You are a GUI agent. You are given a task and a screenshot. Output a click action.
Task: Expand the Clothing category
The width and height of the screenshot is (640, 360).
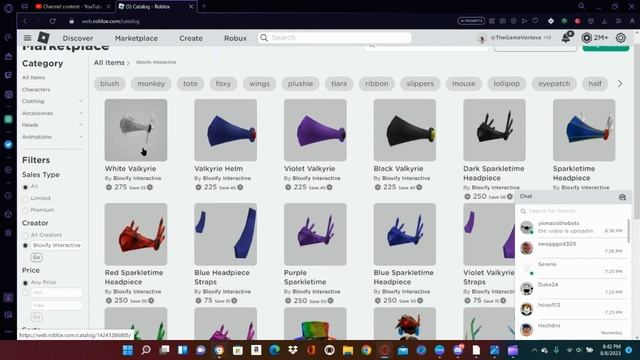80,101
